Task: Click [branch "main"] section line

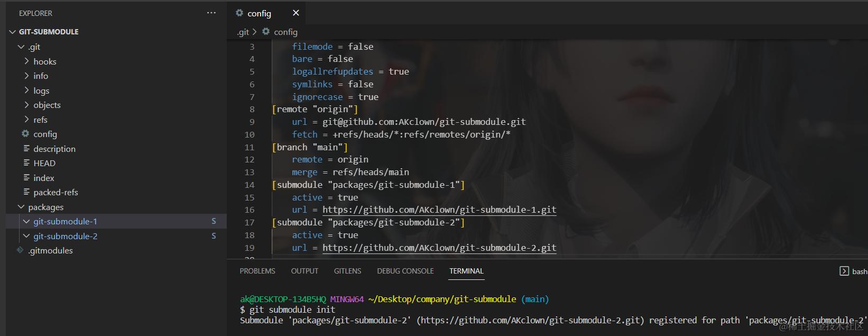Action: 310,147
